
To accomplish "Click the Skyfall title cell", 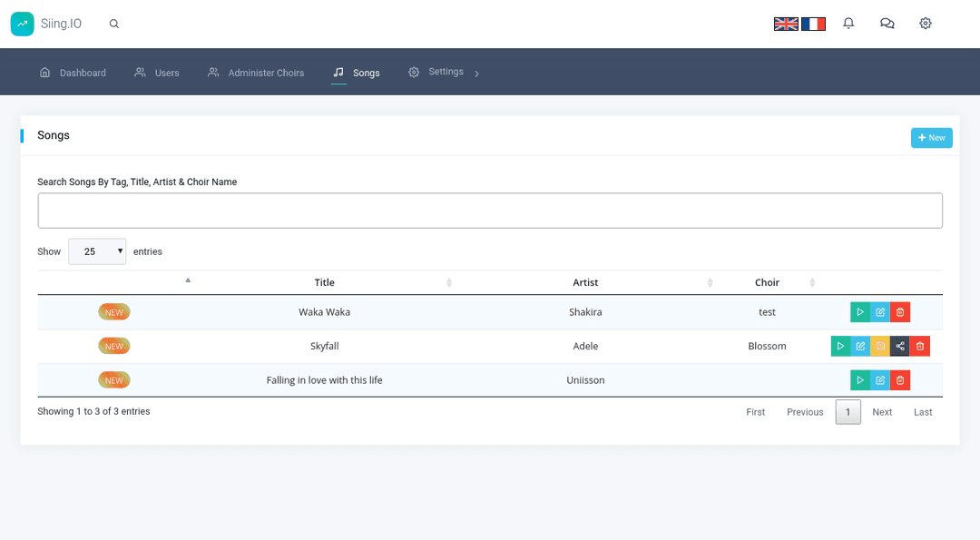I will tap(324, 346).
